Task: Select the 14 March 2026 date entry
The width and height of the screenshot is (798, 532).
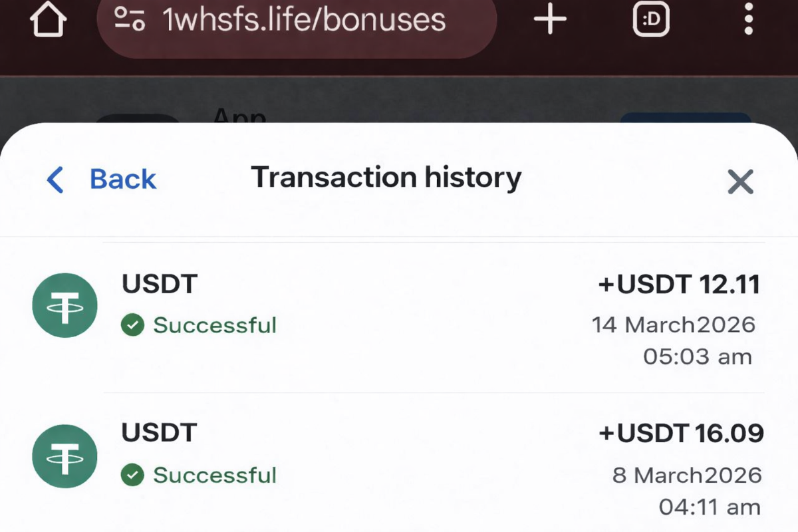Action: pyautogui.click(x=674, y=325)
